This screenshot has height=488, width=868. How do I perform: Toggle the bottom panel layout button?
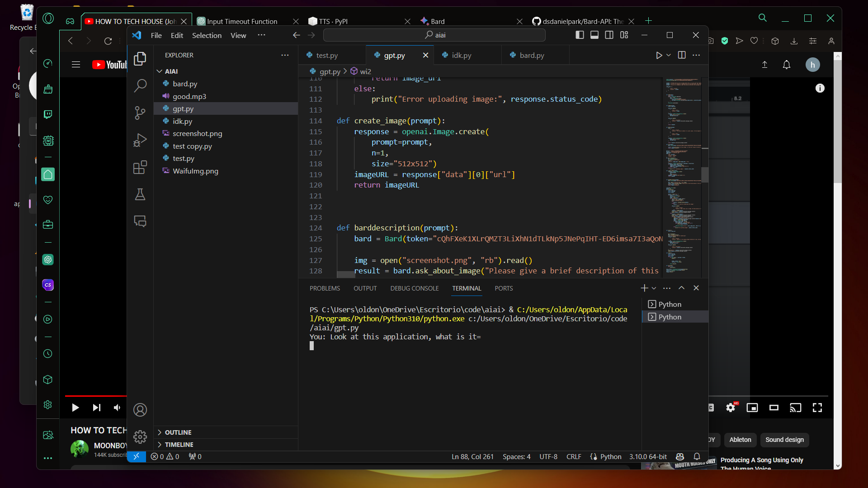tap(594, 35)
